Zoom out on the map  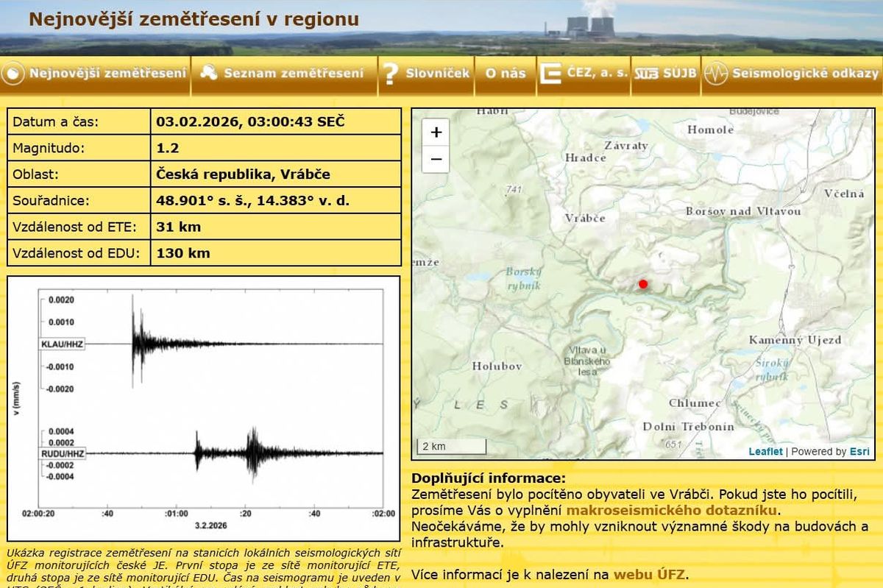click(436, 159)
